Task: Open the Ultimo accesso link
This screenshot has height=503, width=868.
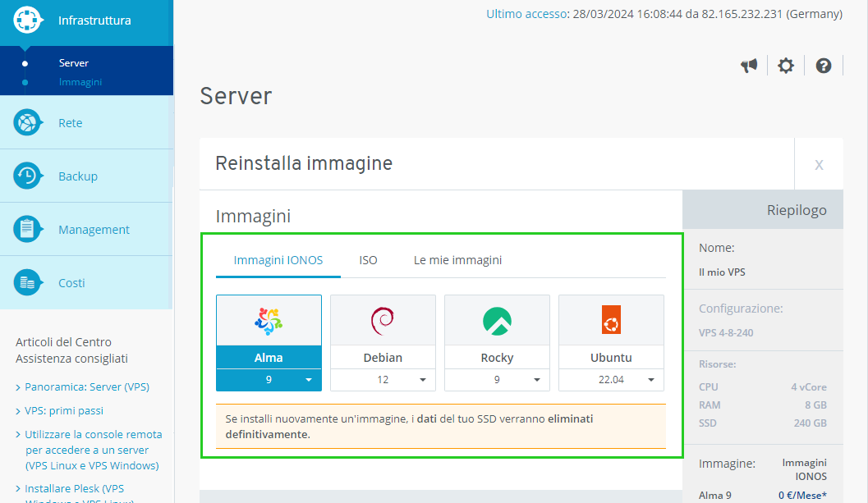Action: pos(527,14)
